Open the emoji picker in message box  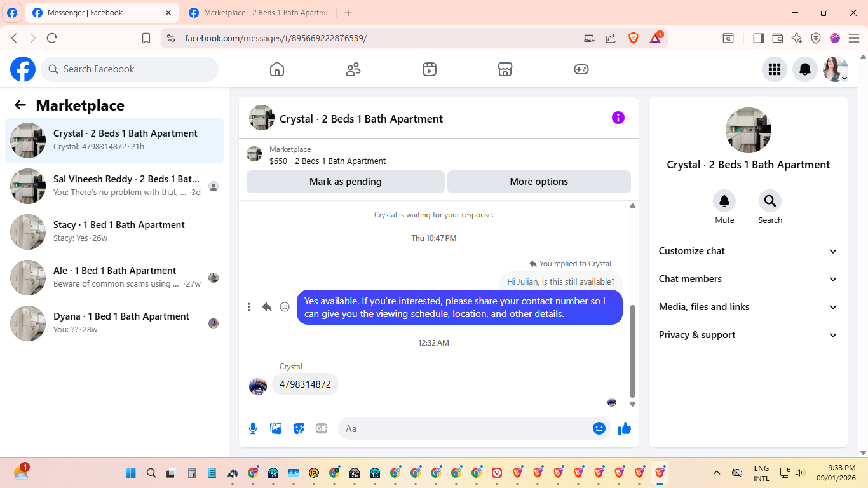(x=599, y=428)
